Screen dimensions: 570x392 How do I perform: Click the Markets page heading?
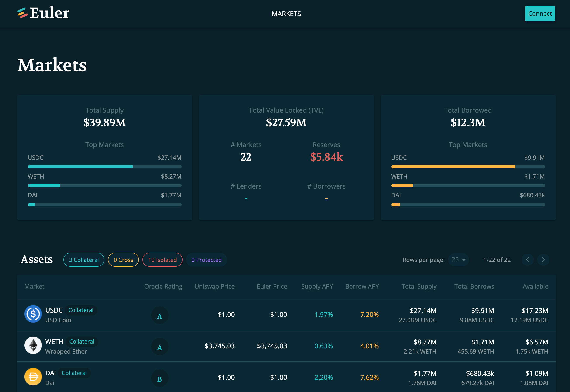pyautogui.click(x=52, y=65)
